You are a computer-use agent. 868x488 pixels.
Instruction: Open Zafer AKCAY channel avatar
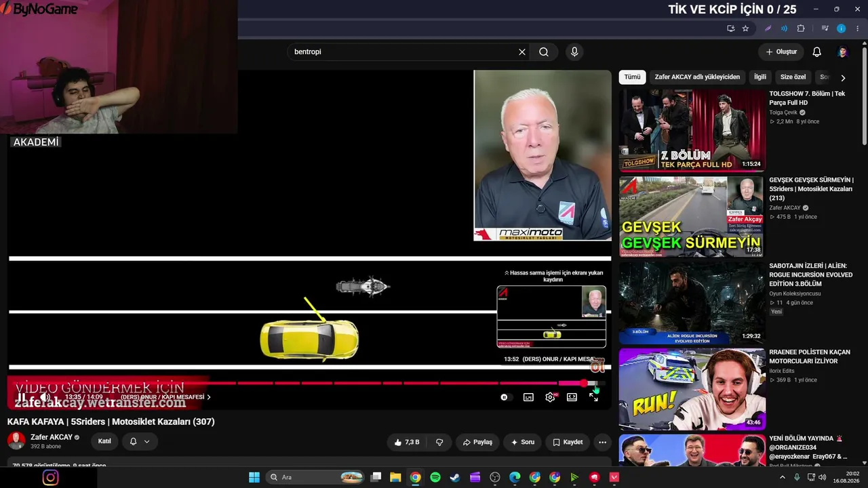click(x=16, y=441)
